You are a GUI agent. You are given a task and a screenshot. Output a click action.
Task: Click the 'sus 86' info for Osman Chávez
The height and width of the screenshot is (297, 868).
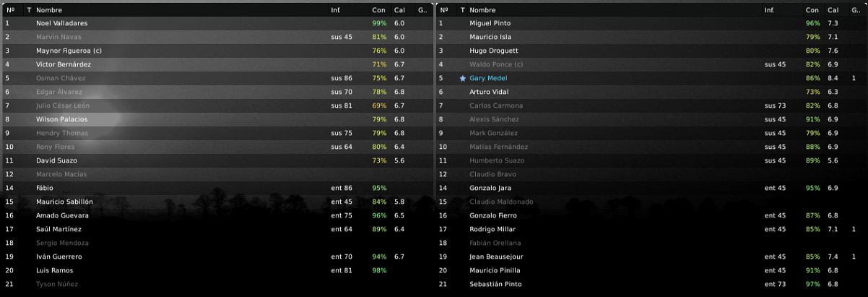pos(342,78)
